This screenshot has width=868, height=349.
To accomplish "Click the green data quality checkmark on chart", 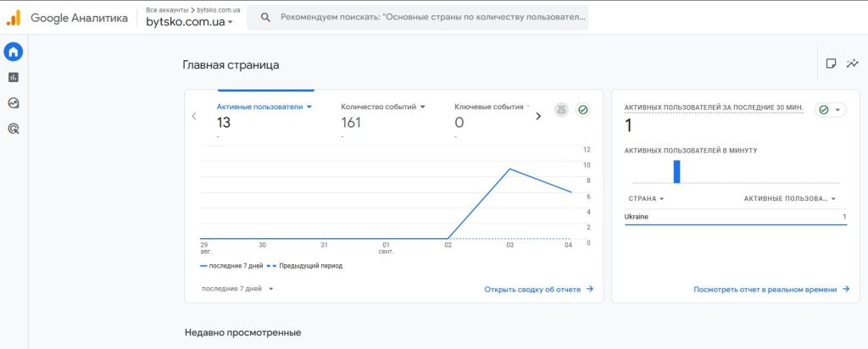I will point(583,110).
